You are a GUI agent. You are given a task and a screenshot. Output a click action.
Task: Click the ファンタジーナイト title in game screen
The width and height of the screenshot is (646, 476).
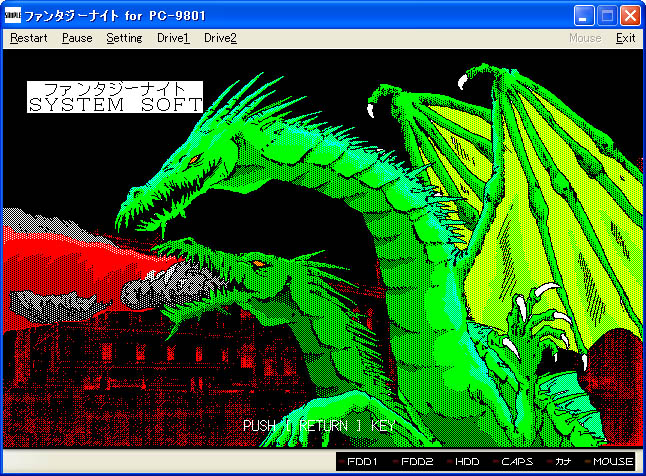pos(115,89)
